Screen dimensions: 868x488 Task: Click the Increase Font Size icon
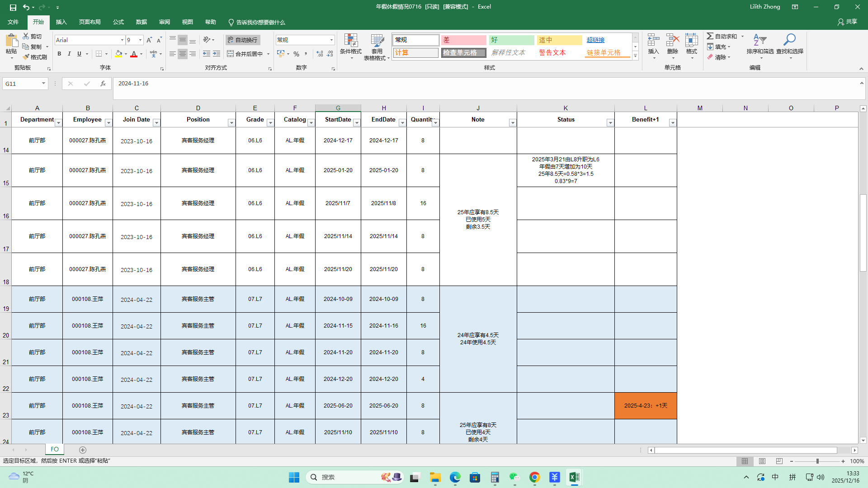pos(149,40)
